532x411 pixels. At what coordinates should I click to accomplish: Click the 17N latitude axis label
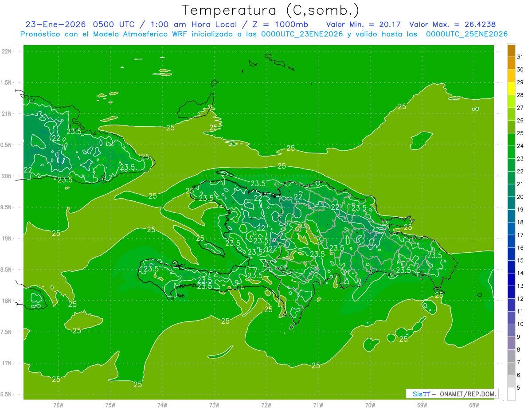(x=7, y=363)
